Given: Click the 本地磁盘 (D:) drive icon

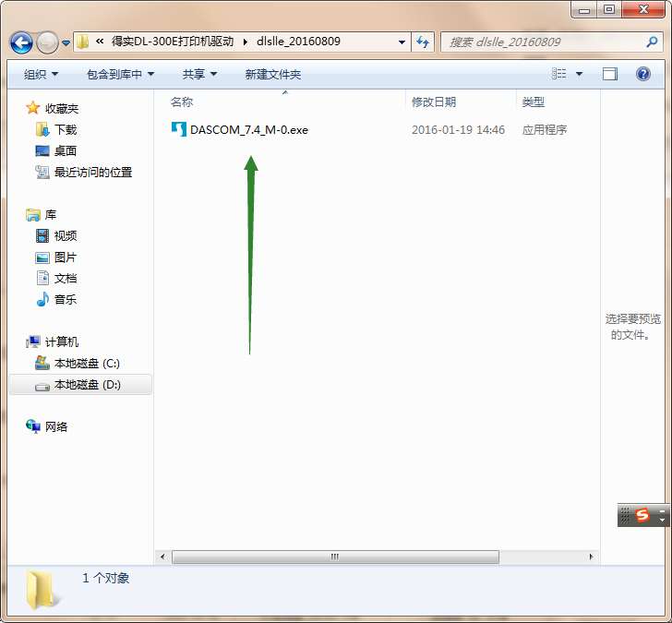Looking at the screenshot, I should [x=42, y=387].
